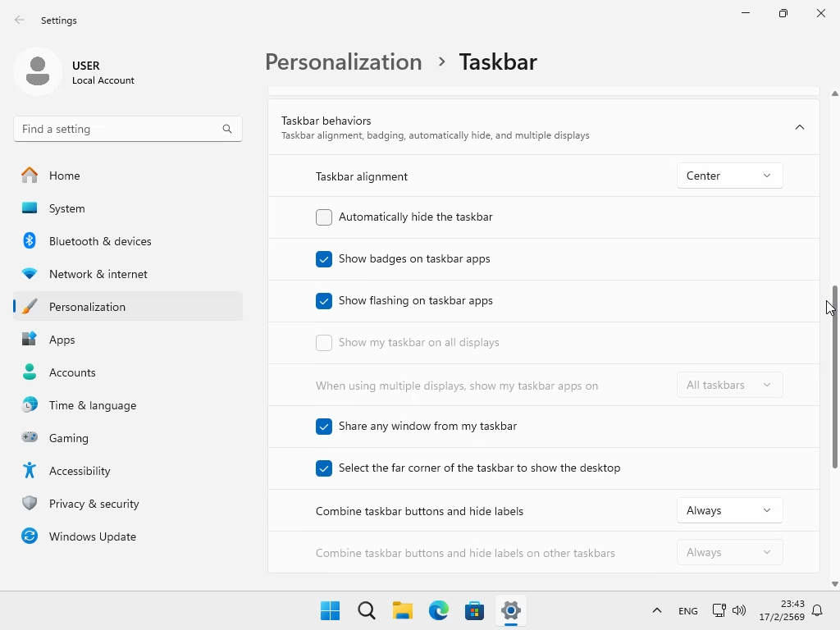The image size is (840, 630).
Task: Click the Settings back arrow
Action: click(20, 21)
